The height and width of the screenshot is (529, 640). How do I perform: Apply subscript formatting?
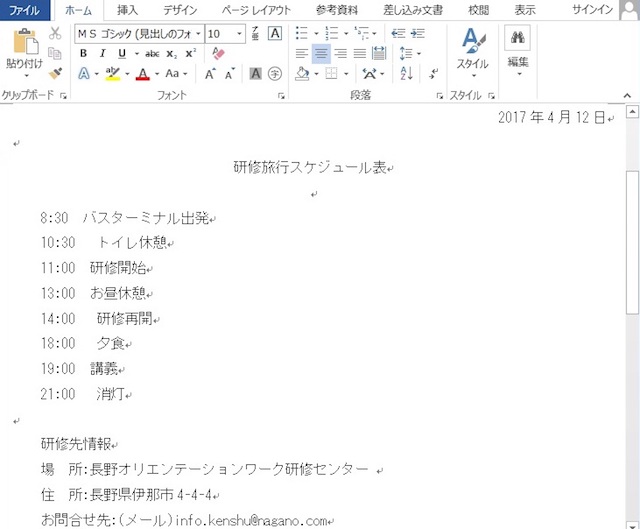coord(172,53)
